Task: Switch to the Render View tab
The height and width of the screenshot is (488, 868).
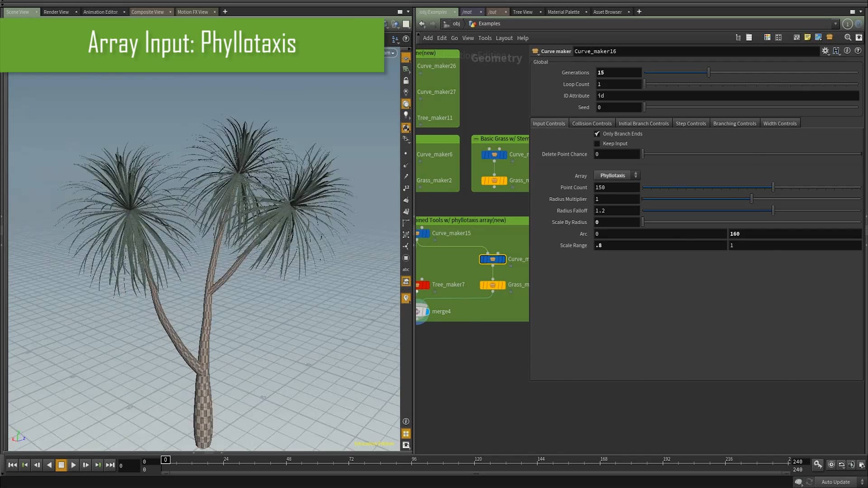Action: coord(56,12)
